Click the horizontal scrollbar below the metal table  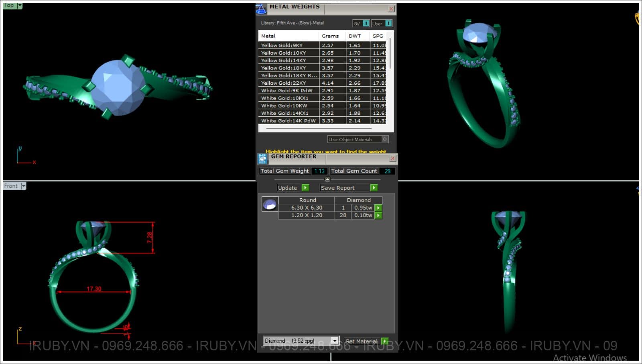(x=319, y=129)
